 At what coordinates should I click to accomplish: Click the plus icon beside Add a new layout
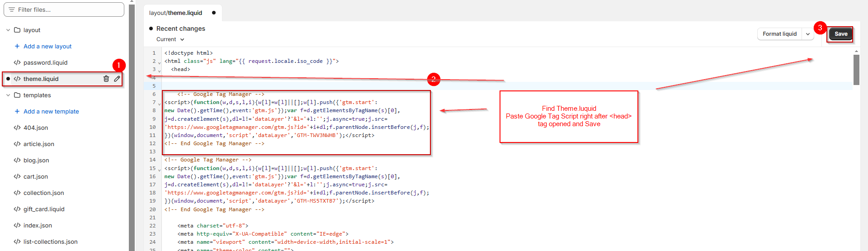point(17,46)
